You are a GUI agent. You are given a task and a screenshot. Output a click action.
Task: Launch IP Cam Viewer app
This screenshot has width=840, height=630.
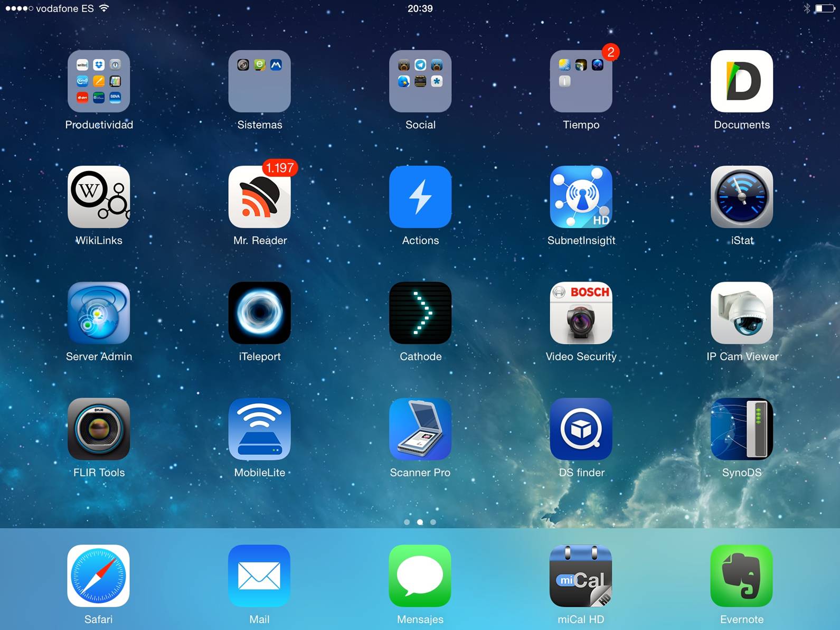[742, 313]
